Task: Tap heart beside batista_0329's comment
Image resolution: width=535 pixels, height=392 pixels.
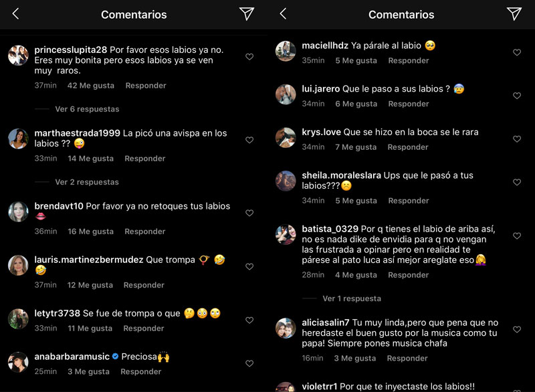Action: (x=517, y=235)
